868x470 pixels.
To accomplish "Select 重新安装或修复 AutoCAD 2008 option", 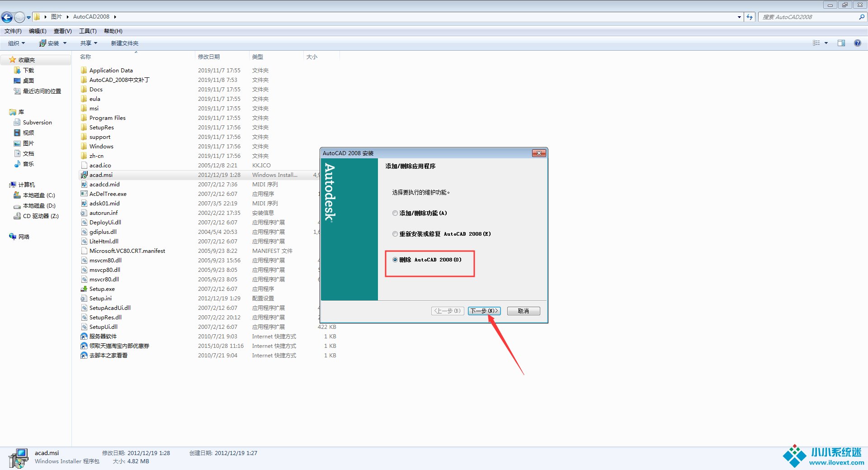I will coord(395,234).
